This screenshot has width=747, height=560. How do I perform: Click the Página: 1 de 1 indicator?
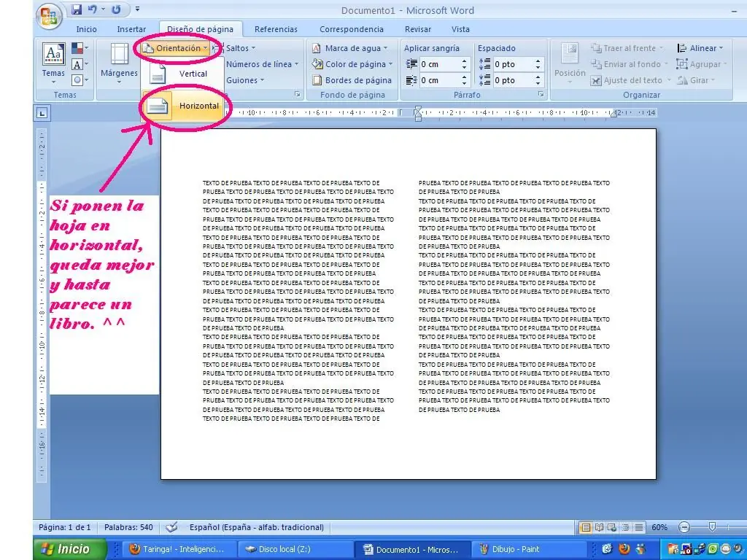click(64, 527)
